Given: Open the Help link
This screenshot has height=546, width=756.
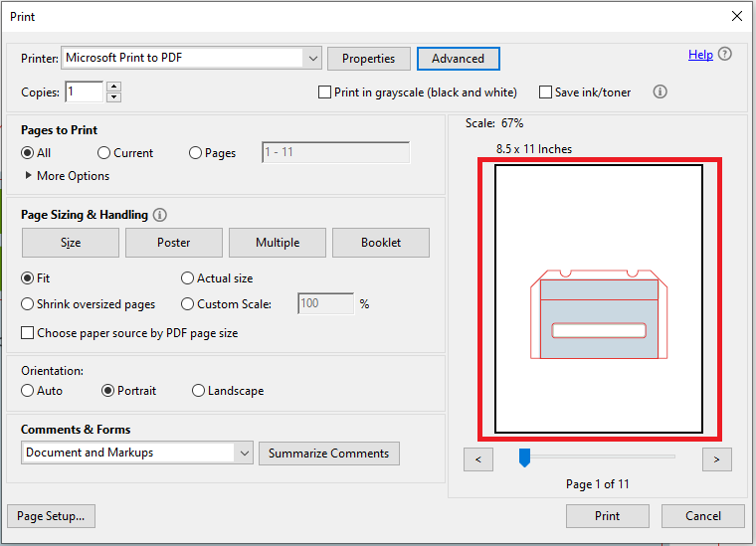Looking at the screenshot, I should pyautogui.click(x=700, y=55).
